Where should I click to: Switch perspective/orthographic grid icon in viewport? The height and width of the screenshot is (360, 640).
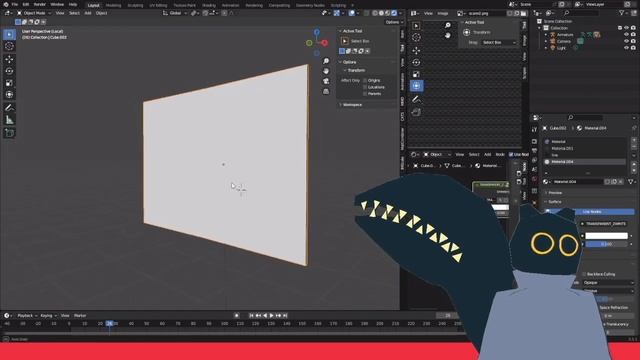(326, 91)
